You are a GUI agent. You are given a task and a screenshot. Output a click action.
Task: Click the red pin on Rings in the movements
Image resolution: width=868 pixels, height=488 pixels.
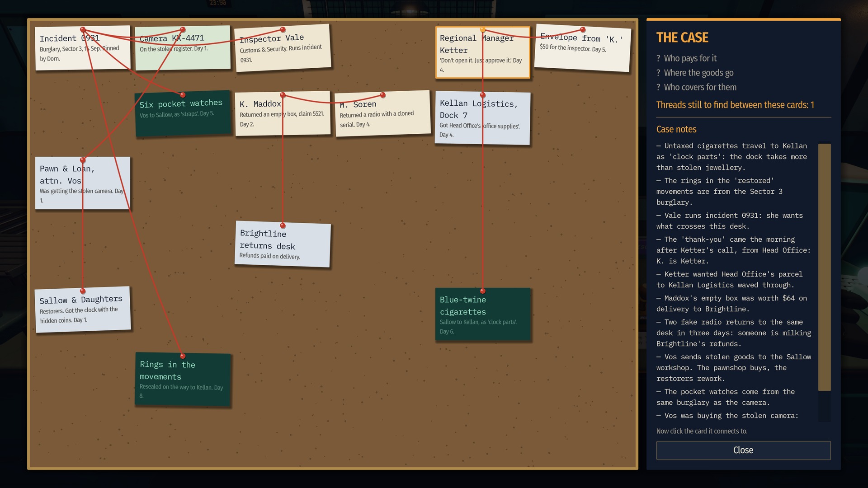183,356
